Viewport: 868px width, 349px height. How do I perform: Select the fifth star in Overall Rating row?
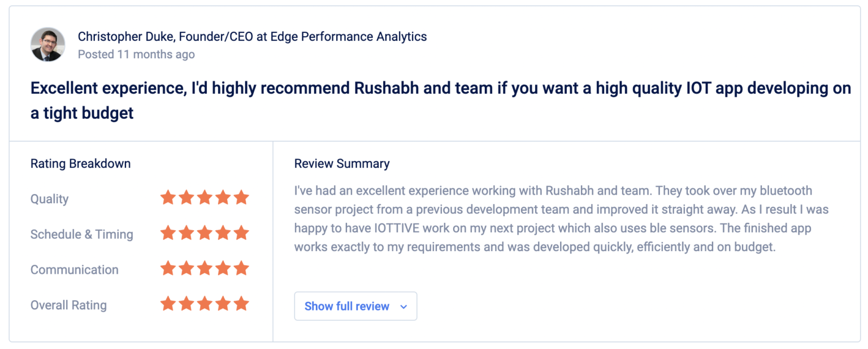click(x=241, y=304)
